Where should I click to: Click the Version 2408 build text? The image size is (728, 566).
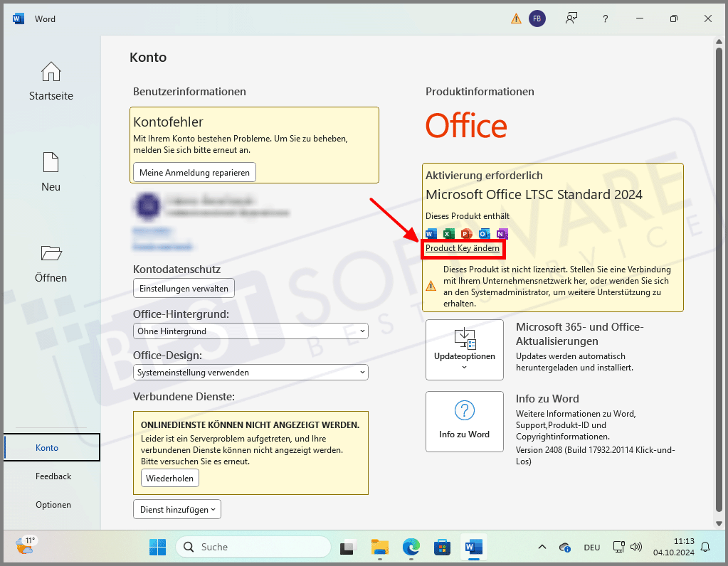pyautogui.click(x=595, y=456)
